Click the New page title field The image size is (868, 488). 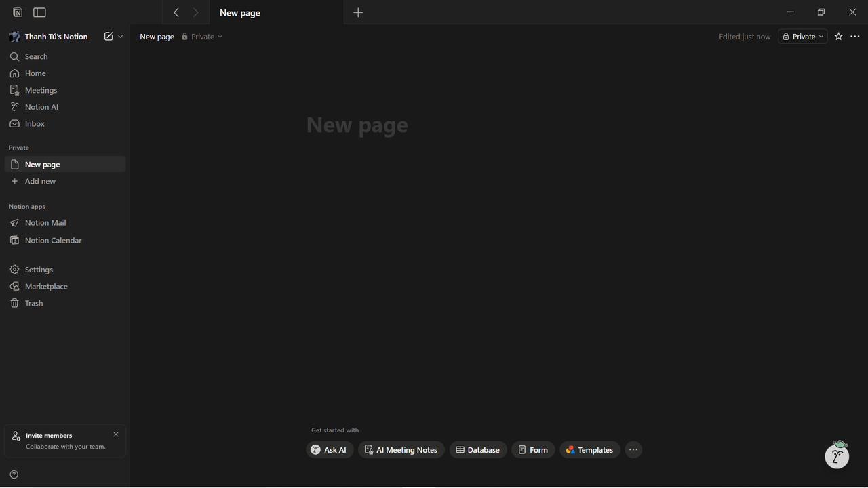click(x=357, y=125)
